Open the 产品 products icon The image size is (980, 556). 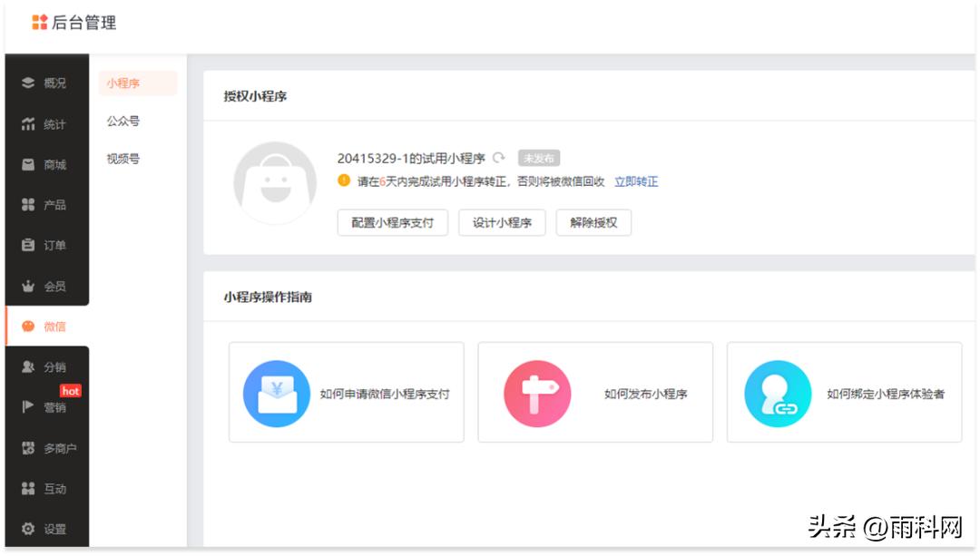30,205
